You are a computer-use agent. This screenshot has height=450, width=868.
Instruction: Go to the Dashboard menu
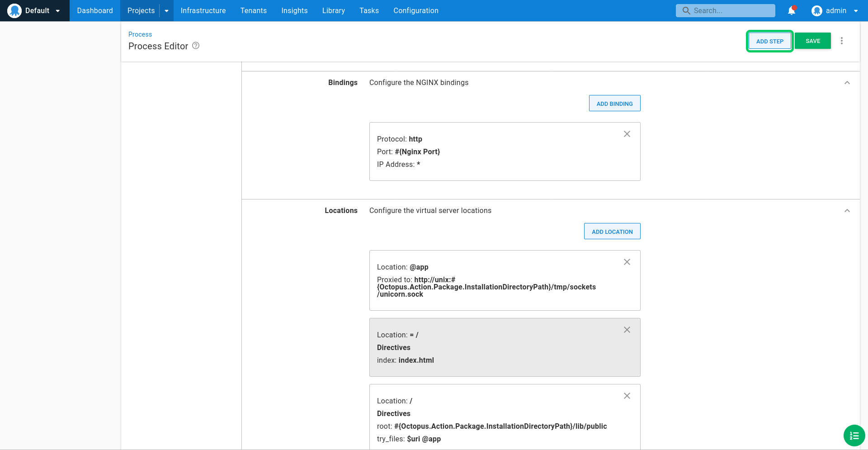[x=95, y=10]
